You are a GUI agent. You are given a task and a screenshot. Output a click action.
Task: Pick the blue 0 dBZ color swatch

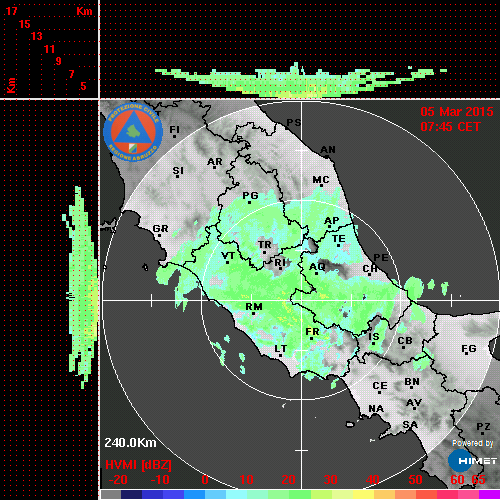point(195,494)
